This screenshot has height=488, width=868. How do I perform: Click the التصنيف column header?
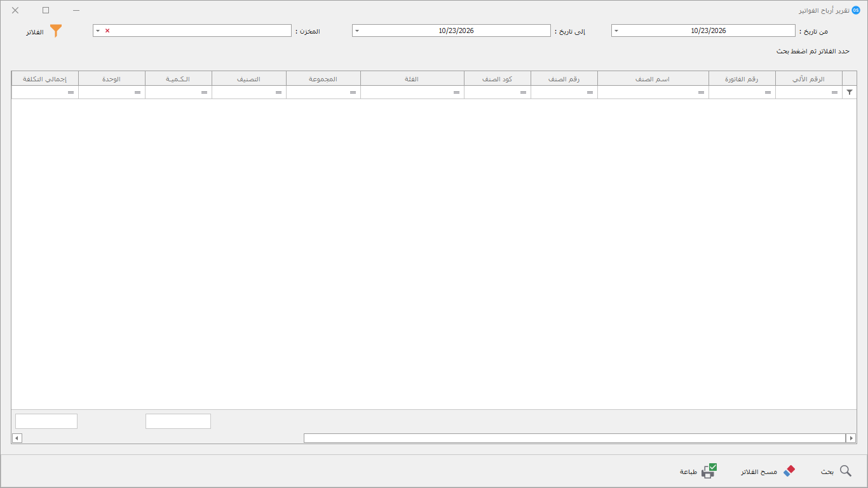(249, 79)
